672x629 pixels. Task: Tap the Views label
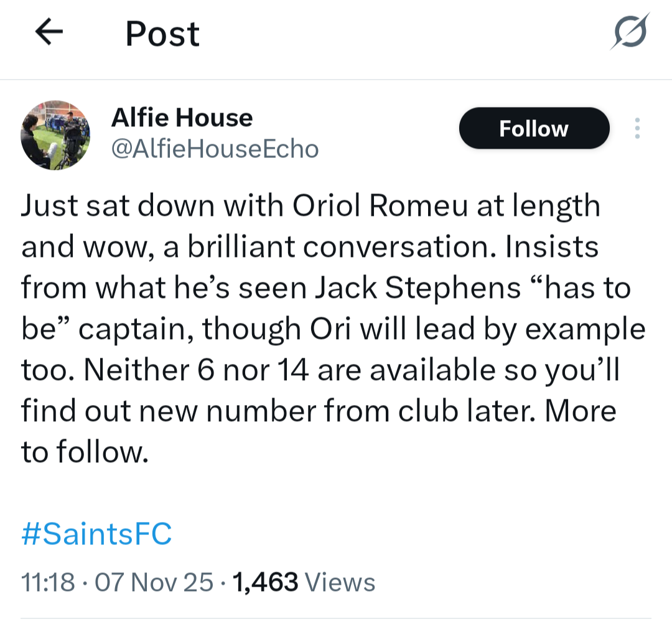pos(341,582)
